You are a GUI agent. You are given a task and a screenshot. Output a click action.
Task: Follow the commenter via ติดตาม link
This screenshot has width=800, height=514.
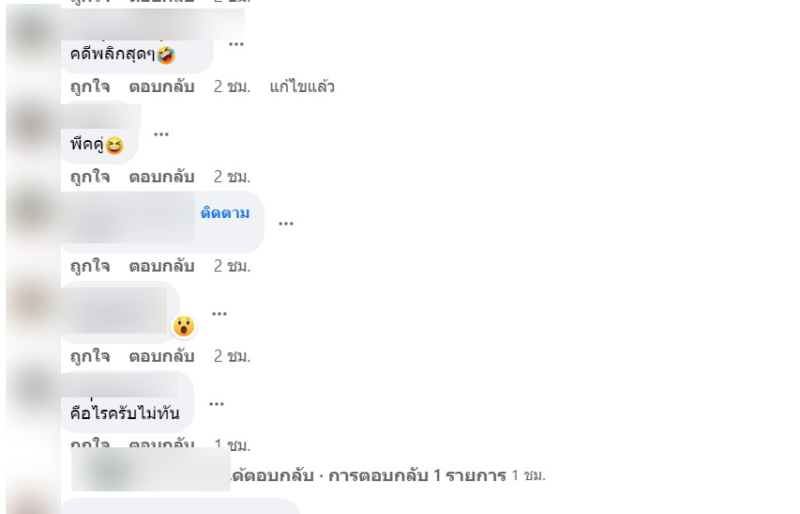click(x=225, y=213)
